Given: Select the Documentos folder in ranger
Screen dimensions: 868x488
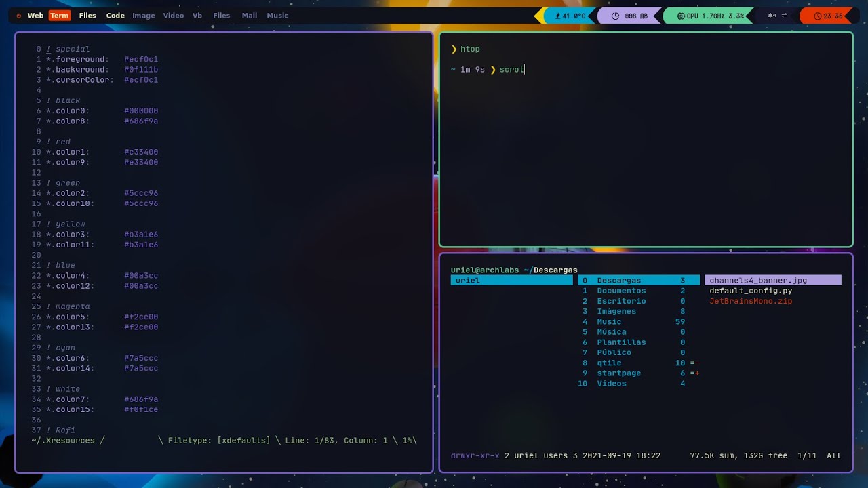Looking at the screenshot, I should [x=638, y=291].
